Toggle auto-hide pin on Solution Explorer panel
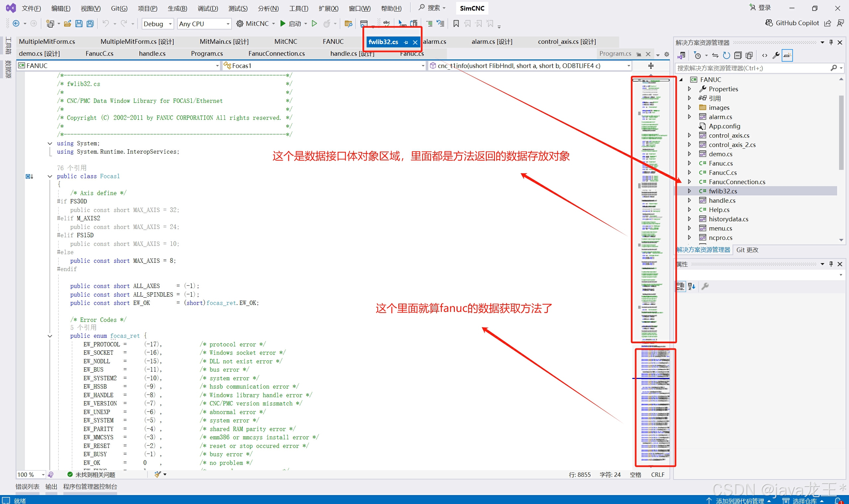 831,42
